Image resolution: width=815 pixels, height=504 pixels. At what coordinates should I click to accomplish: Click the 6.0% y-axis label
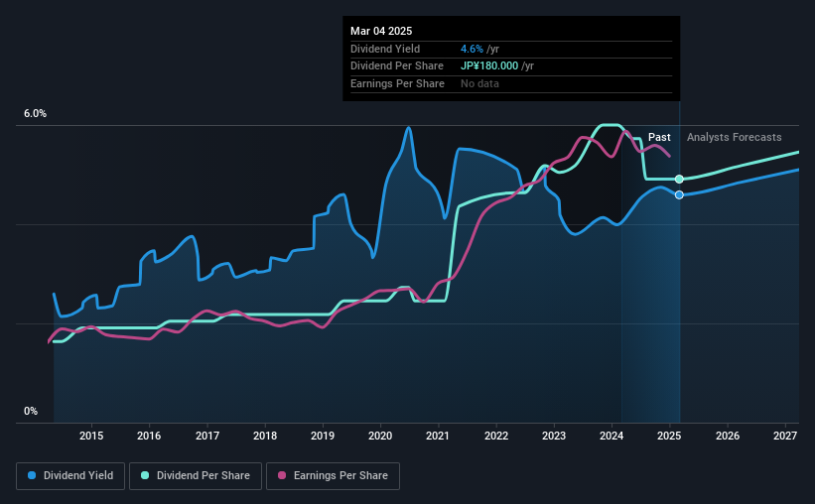point(36,114)
